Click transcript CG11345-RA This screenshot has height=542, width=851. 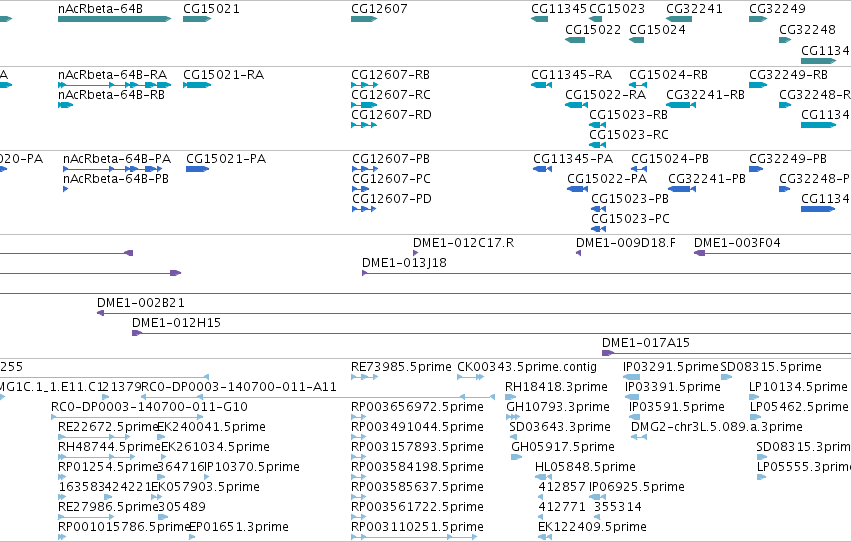(x=541, y=85)
